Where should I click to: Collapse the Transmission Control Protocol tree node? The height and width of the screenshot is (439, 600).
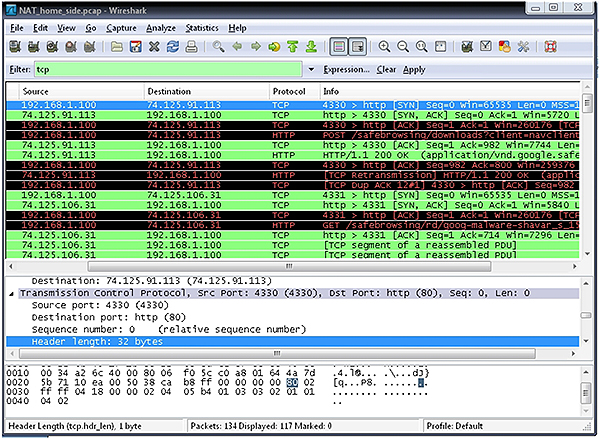pos(11,294)
